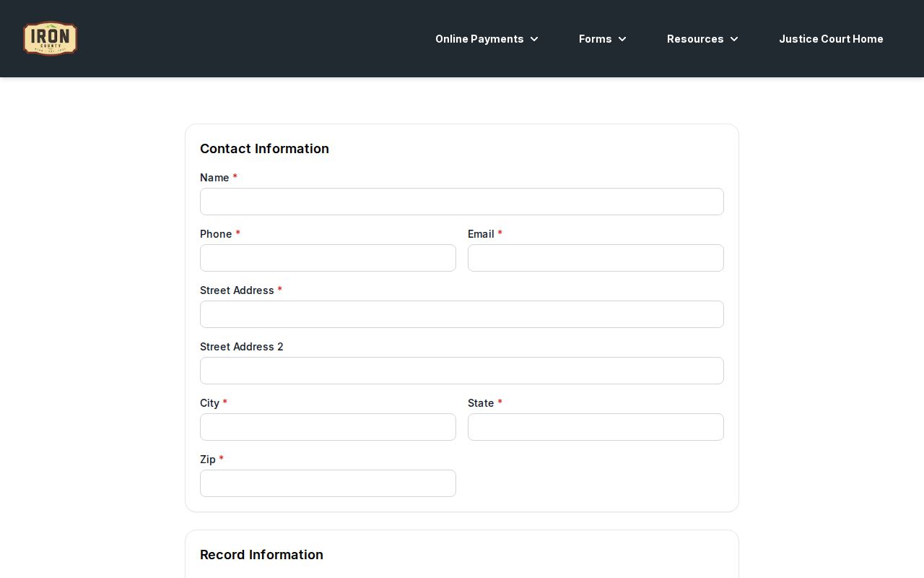
Task: Go to Justice Court Home
Action: pos(831,39)
